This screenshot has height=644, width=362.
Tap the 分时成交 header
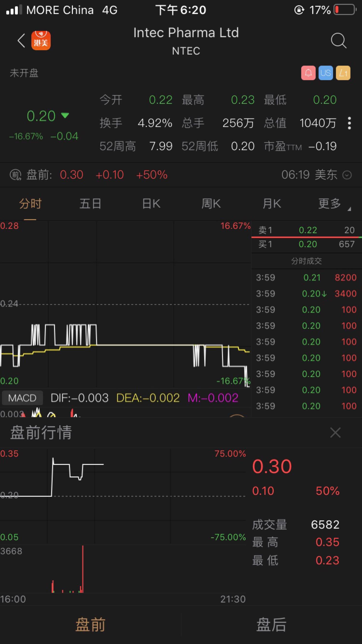point(306,261)
